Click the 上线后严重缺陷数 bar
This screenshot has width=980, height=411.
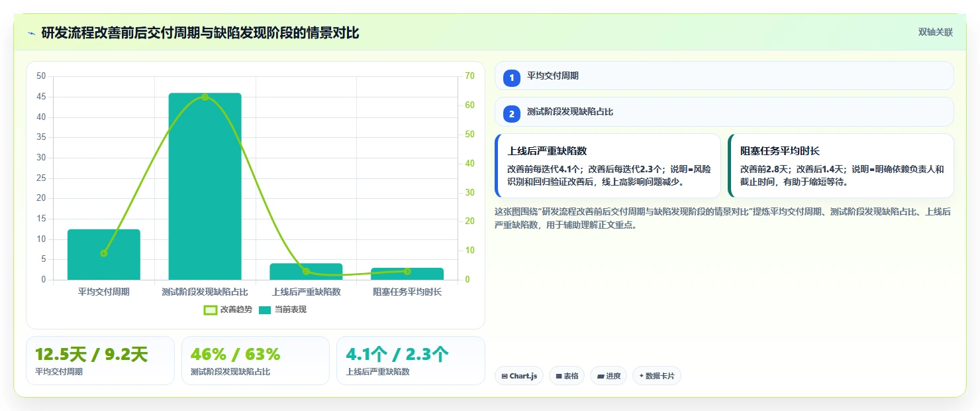pos(306,271)
